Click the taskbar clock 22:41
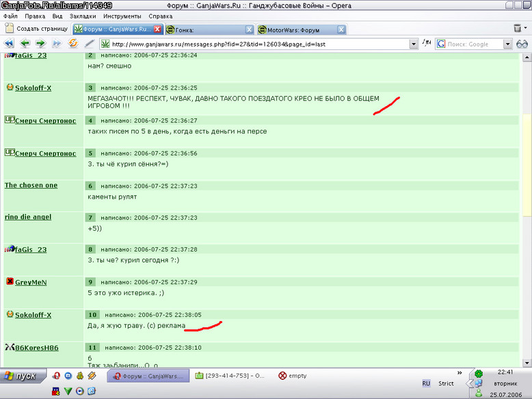Viewport: 532px width, 399px height. pyautogui.click(x=505, y=372)
